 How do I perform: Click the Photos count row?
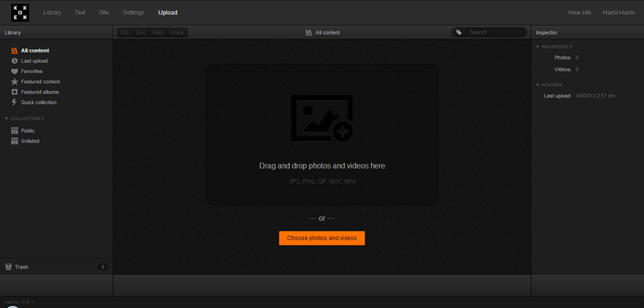pos(567,58)
